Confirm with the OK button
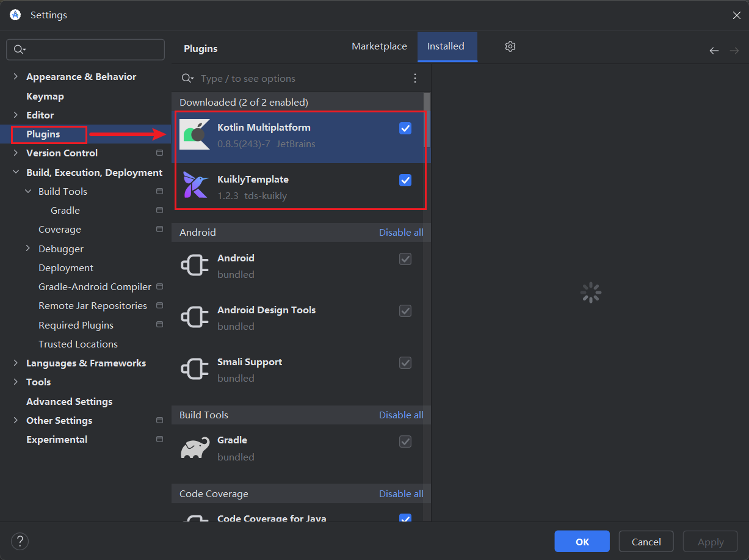The image size is (749, 560). pyautogui.click(x=582, y=542)
